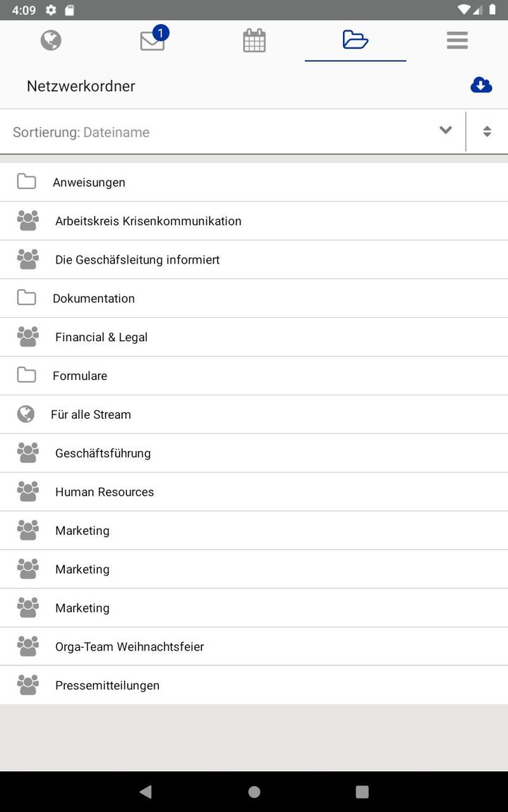Select the globe world icon in the top bar
This screenshot has height=812, width=508.
click(50, 40)
